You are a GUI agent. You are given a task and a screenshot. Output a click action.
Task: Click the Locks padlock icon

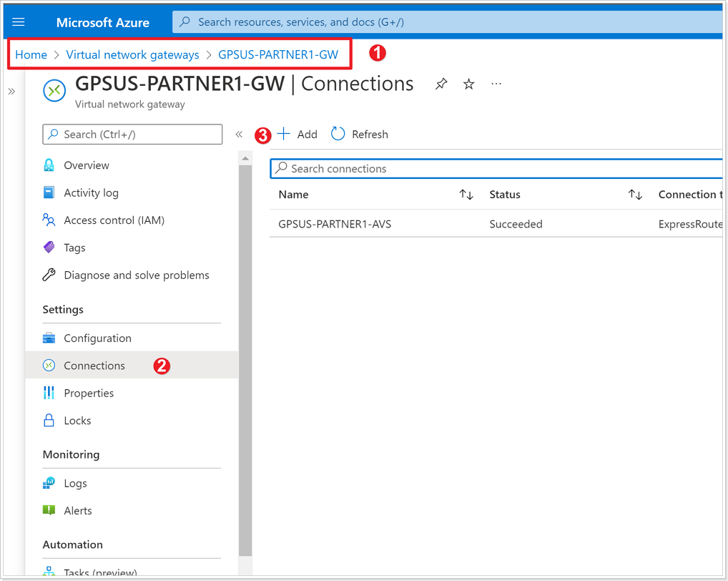49,420
